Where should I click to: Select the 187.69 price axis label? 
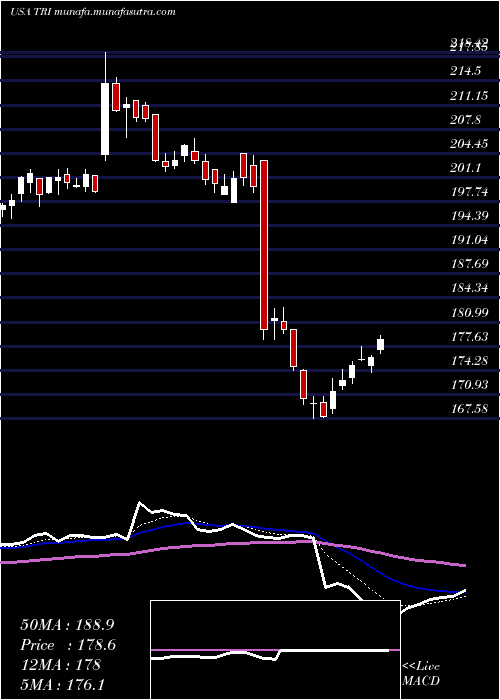pos(469,264)
